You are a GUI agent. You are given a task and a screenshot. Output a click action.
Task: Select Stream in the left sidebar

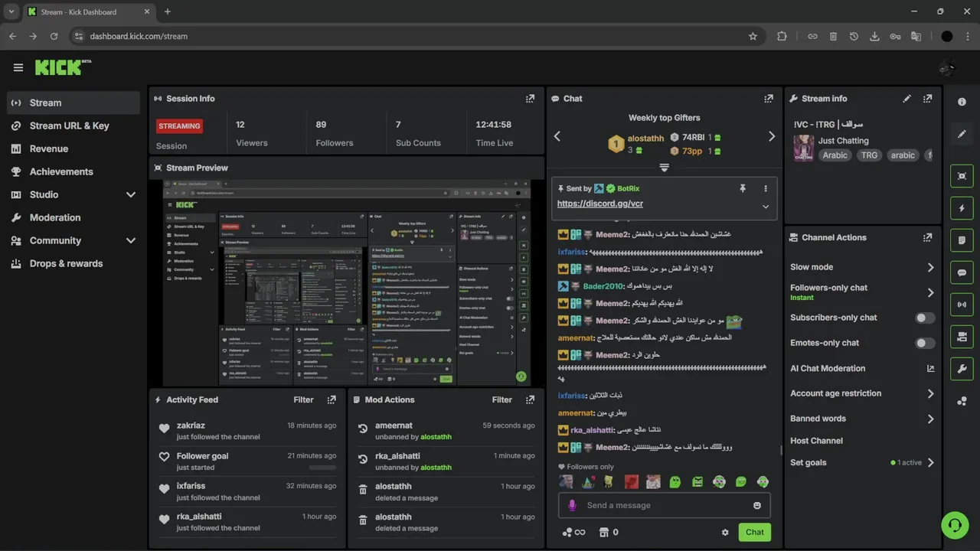(x=73, y=103)
